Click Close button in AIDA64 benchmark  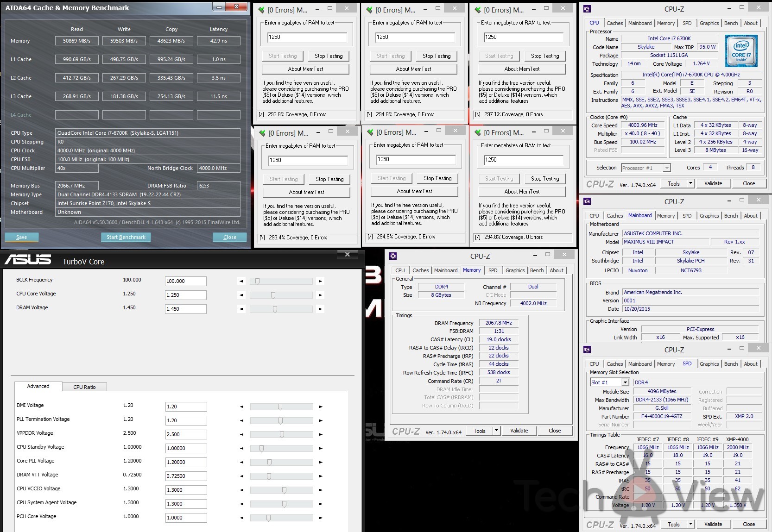coord(230,237)
